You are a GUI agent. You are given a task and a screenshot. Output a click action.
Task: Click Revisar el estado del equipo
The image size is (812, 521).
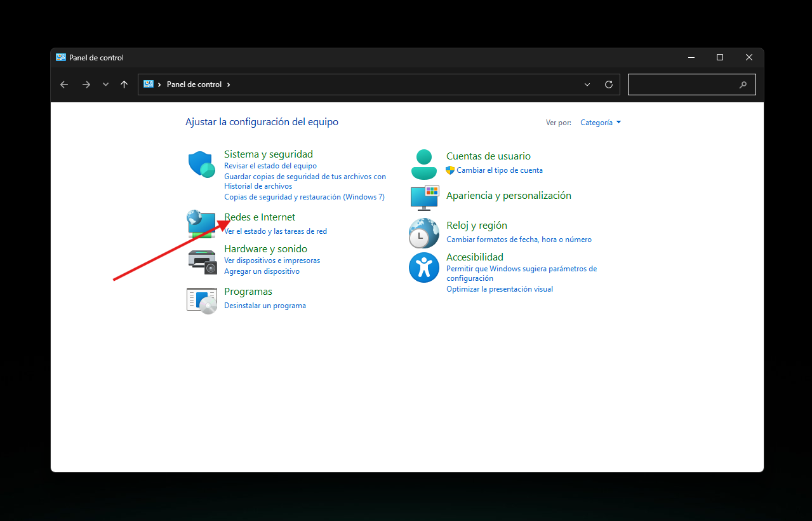pyautogui.click(x=270, y=166)
